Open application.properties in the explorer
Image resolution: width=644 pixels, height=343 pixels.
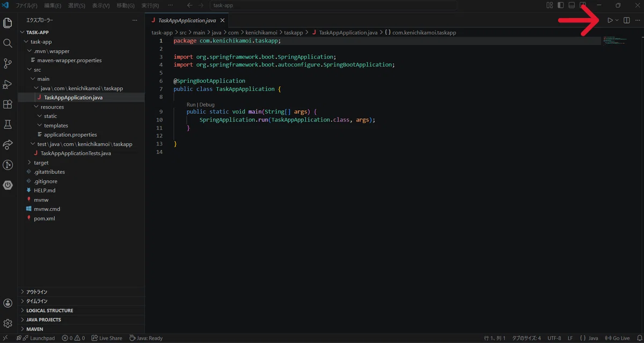[x=81, y=135]
